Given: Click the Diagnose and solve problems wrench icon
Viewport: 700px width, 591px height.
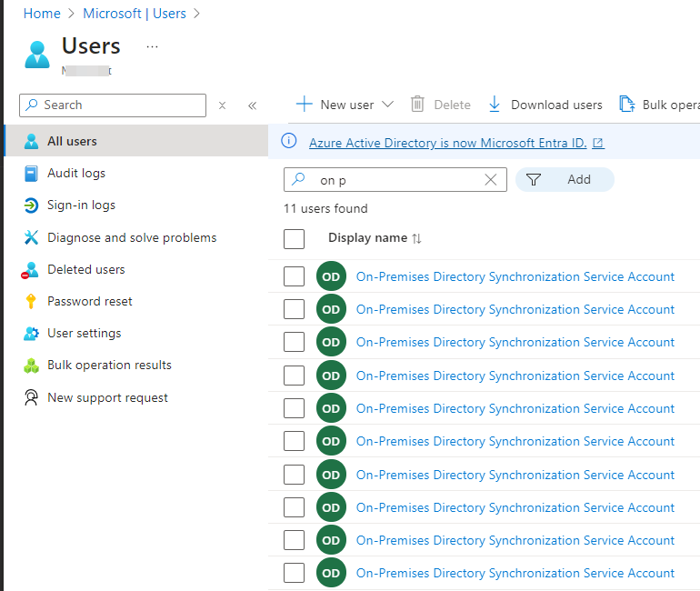Looking at the screenshot, I should 31,237.
